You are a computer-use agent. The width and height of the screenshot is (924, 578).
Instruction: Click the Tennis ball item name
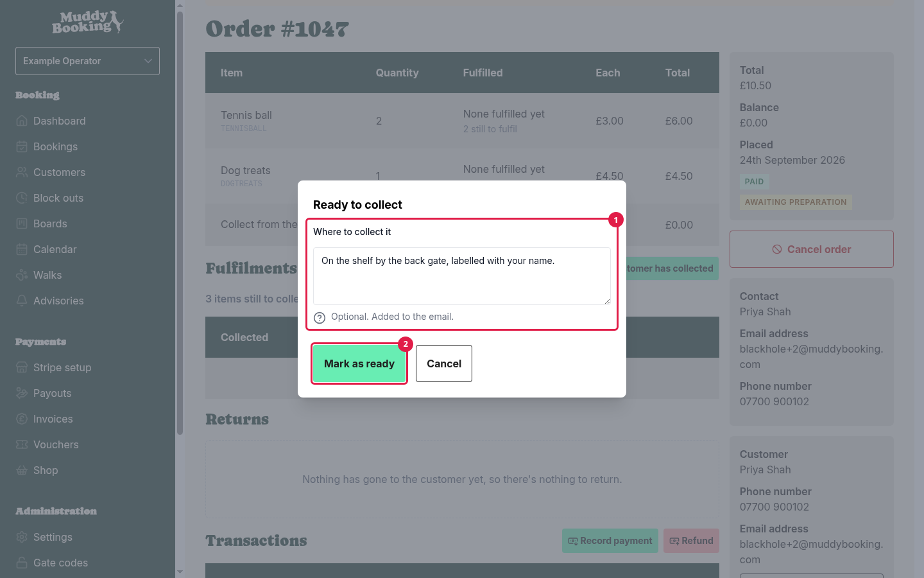[x=246, y=115]
